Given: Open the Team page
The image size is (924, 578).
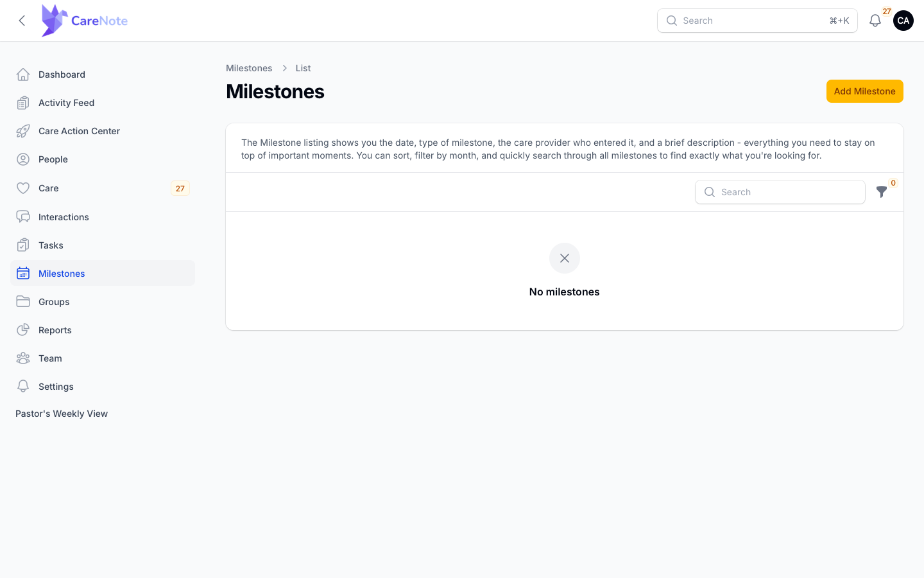Looking at the screenshot, I should 103,358.
